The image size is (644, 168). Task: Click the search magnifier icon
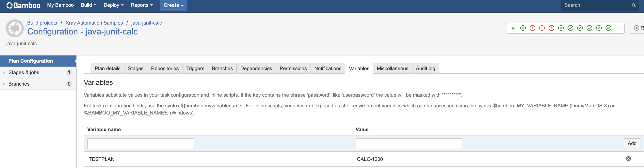click(634, 5)
